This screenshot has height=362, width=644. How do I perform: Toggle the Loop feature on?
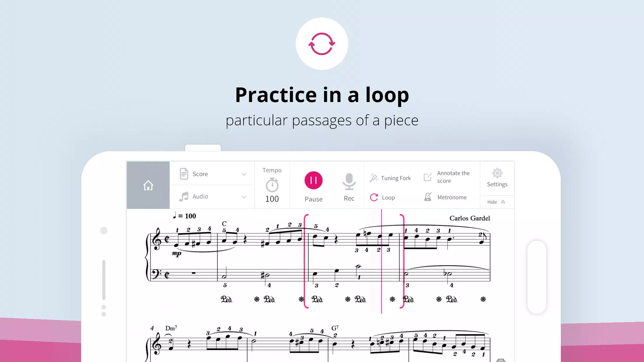coord(382,197)
